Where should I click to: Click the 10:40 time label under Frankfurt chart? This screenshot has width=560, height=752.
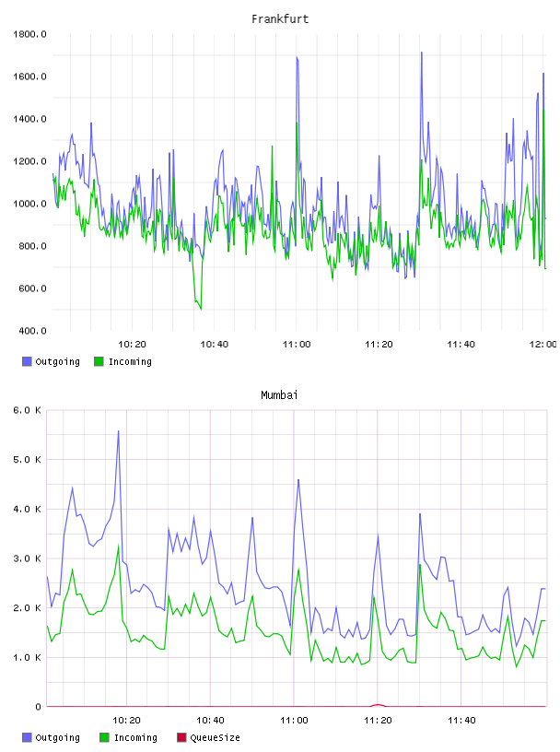click(215, 345)
